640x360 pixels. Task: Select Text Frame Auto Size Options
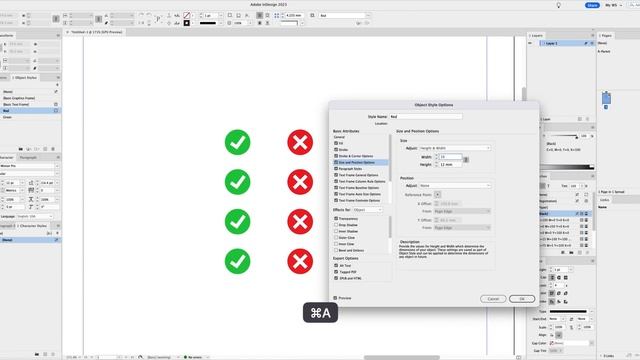point(360,194)
